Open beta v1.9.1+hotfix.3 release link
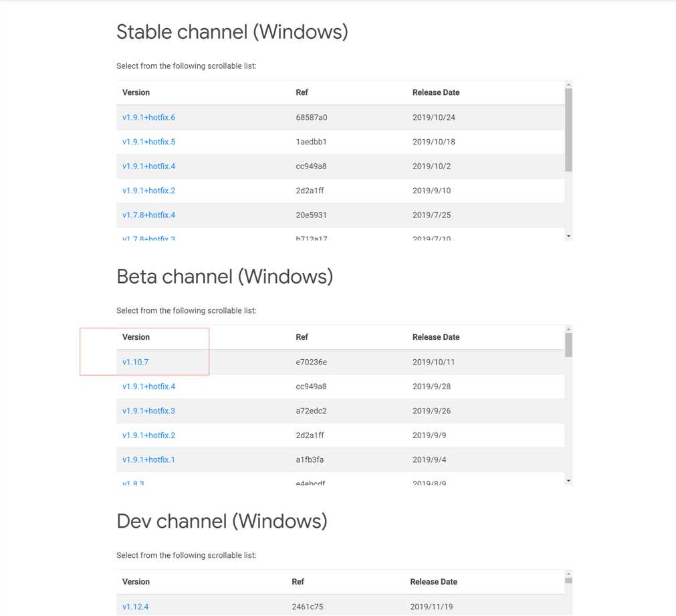Image resolution: width=676 pixels, height=616 pixels. pyautogui.click(x=148, y=411)
